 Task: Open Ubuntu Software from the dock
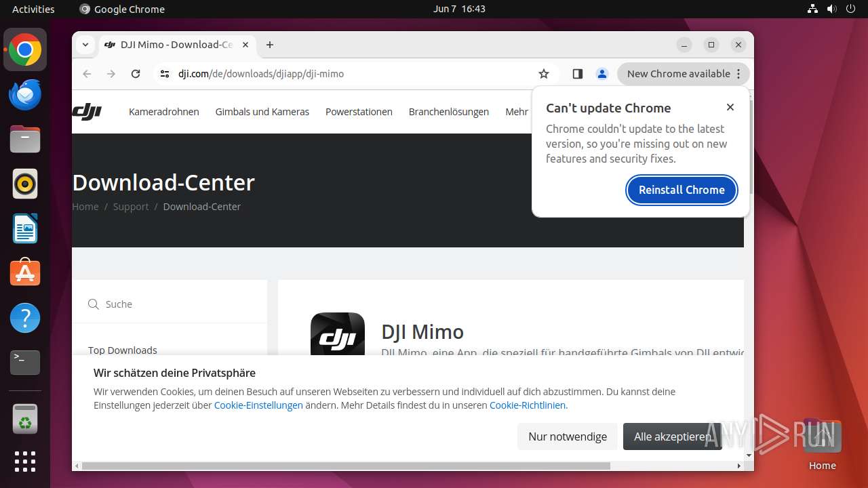[25, 273]
